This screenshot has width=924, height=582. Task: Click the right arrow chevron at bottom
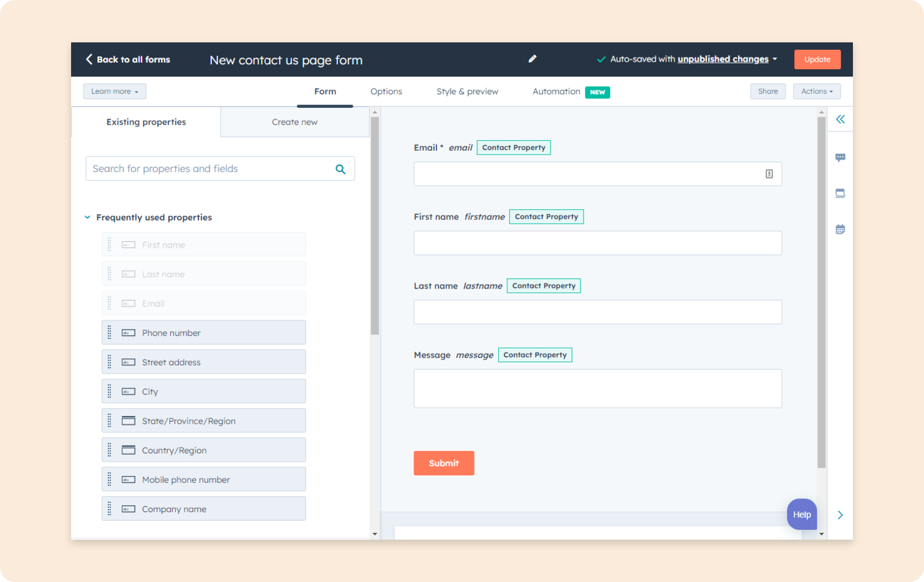(x=840, y=515)
